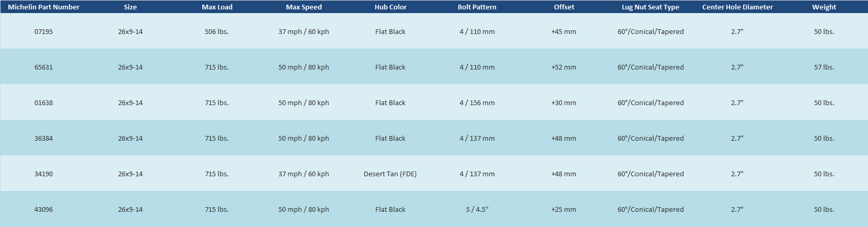Image resolution: width=868 pixels, height=227 pixels.
Task: Click the Bolt Pattern column header
Action: 477,7
